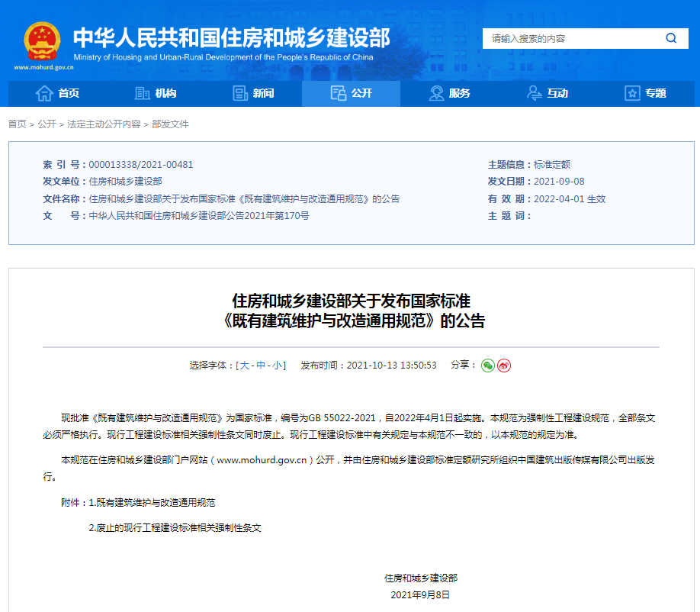Viewport: 700px width, 612px height.
Task: Open the 专题 special topics section
Action: tap(645, 93)
